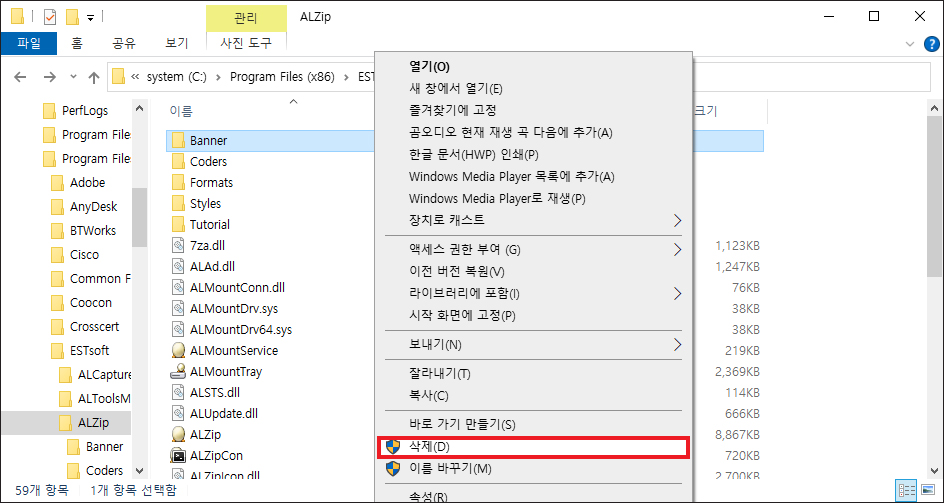Expand the 라이브러리에 포함(I) submenu
Viewport: 944px width, 503px height.
(x=533, y=293)
